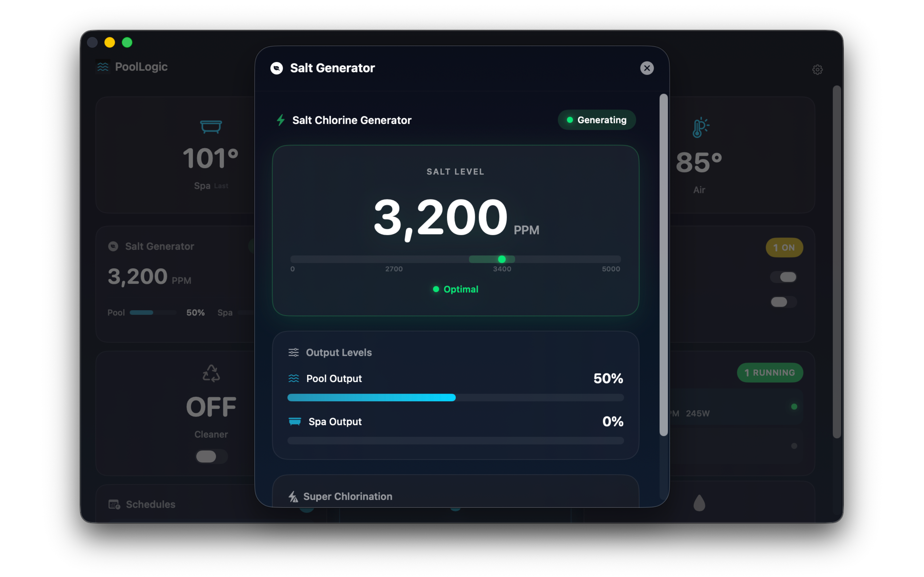924x577 pixels.
Task: Flip the upper toggle switch on right panel
Action: 784,277
